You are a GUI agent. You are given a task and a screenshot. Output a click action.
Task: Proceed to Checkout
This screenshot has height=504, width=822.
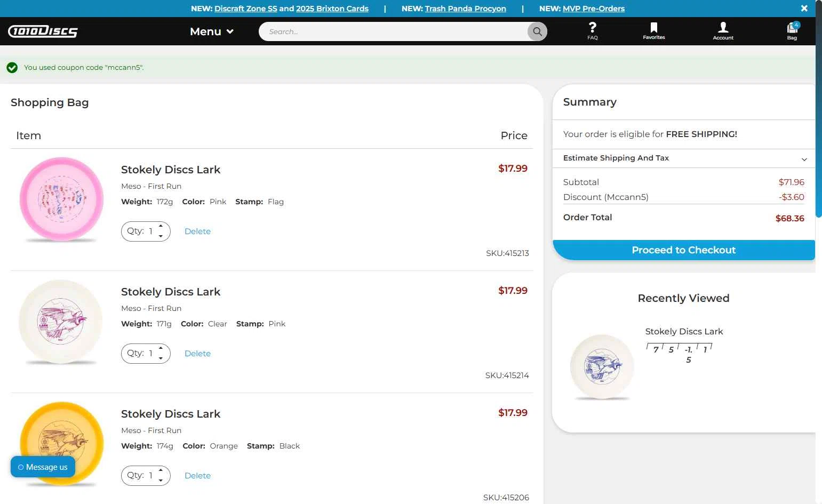coord(684,250)
